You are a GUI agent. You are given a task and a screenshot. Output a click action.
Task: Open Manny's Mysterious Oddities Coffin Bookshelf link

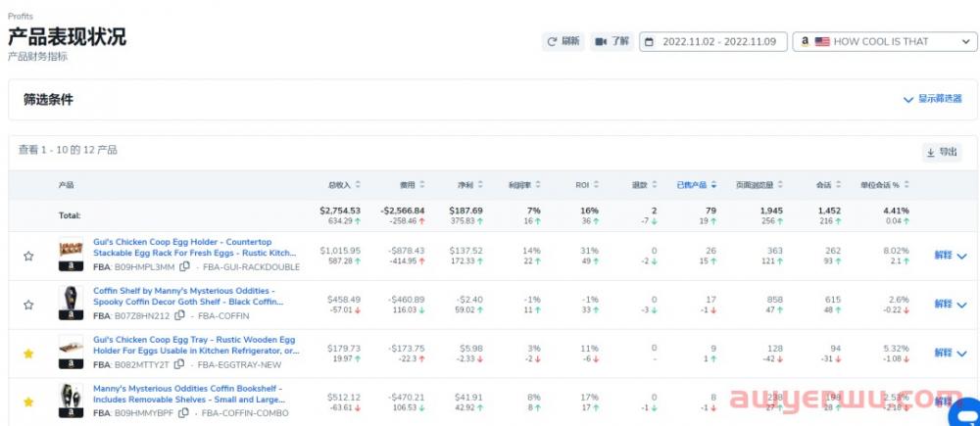point(190,394)
